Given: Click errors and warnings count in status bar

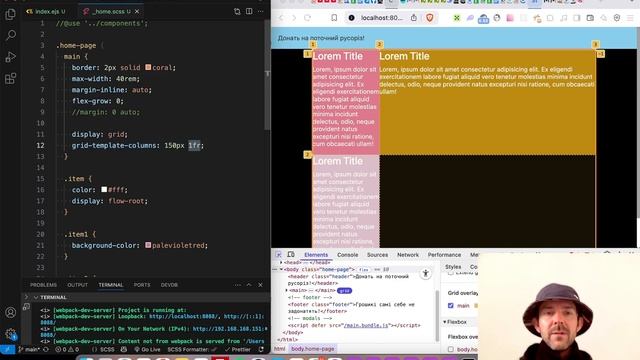Looking at the screenshot, I should pyautogui.click(x=67, y=350).
